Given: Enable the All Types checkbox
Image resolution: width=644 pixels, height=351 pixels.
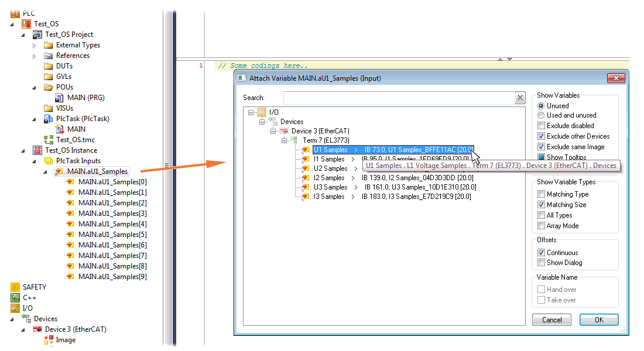Looking at the screenshot, I should 542,215.
